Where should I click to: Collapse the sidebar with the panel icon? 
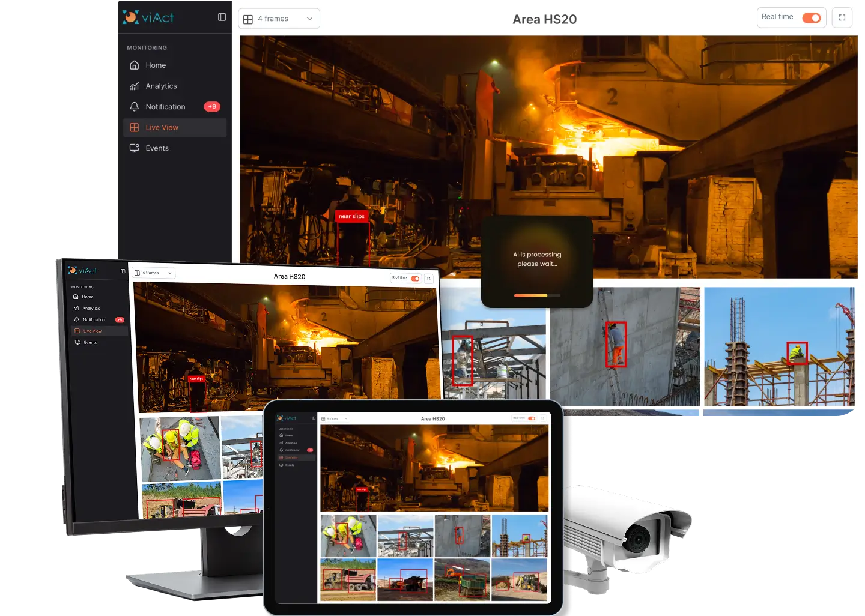point(222,17)
